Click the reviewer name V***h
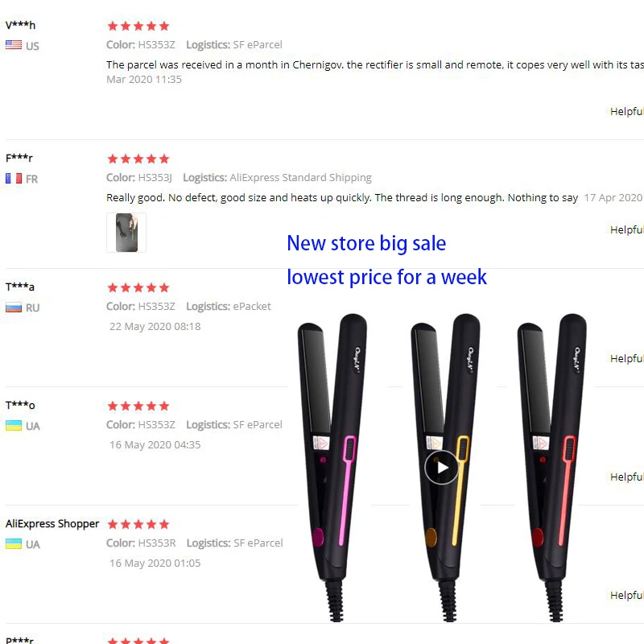The height and width of the screenshot is (644, 644). tap(20, 25)
